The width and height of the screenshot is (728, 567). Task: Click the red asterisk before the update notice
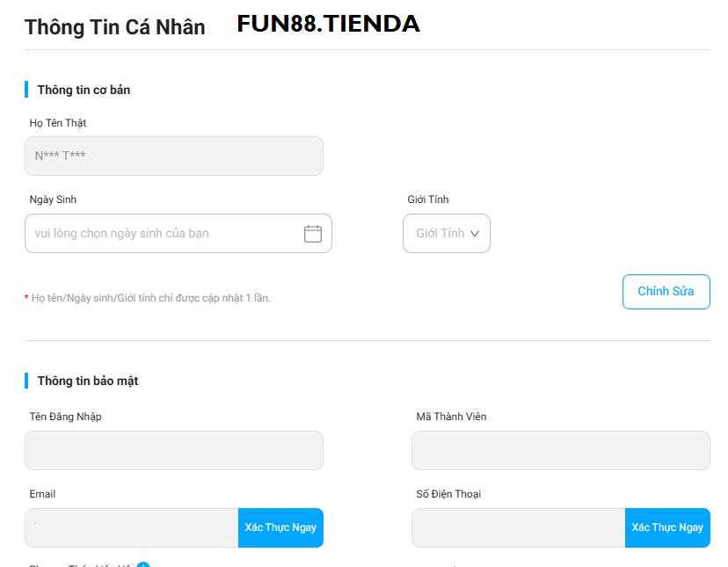(x=27, y=298)
